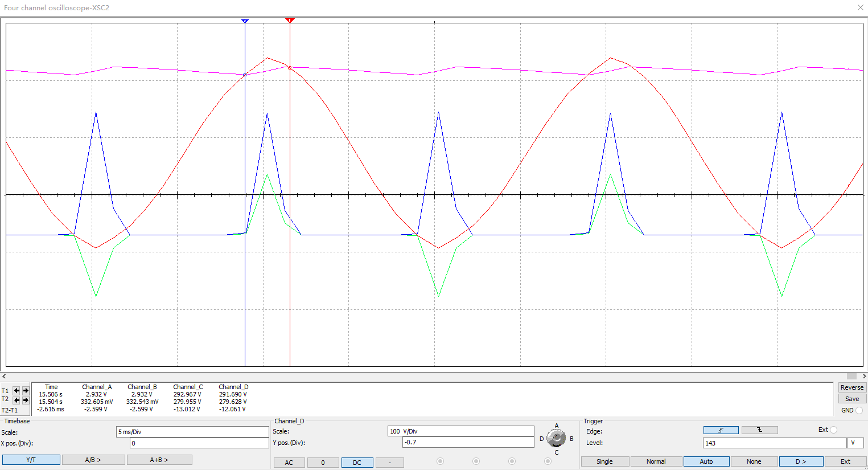868x470 pixels.
Task: Open the A/B > display mode
Action: [93, 460]
